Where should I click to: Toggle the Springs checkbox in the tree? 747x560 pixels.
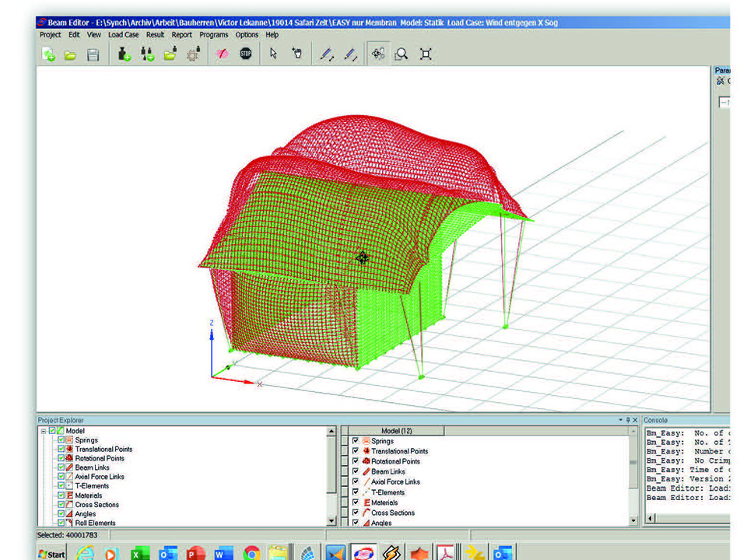(61, 440)
